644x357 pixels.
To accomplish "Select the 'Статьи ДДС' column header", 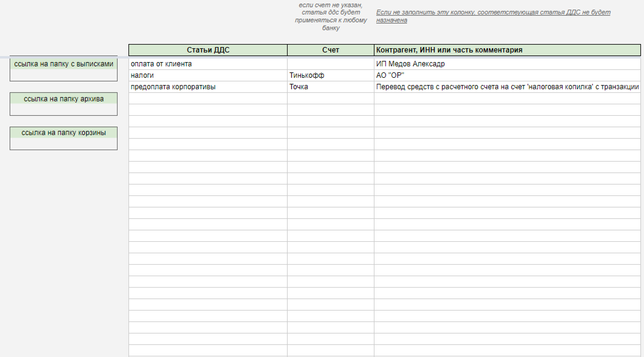I will [208, 50].
